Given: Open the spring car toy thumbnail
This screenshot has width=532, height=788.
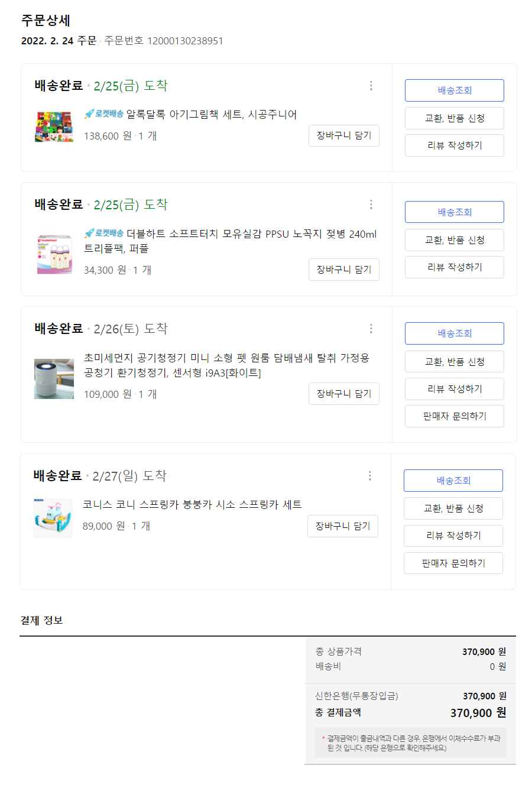Looking at the screenshot, I should click(53, 518).
